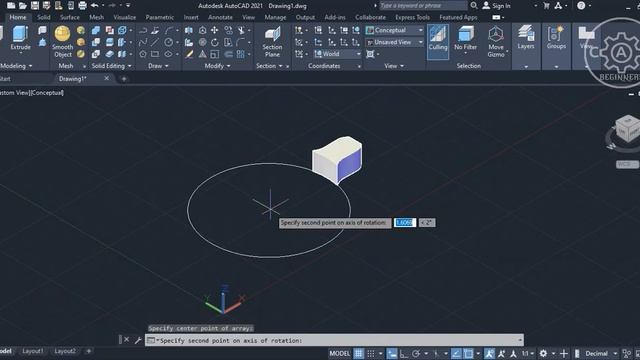Toggle dynamic input in status bar
Screen dimensions: 640x360
(391, 353)
